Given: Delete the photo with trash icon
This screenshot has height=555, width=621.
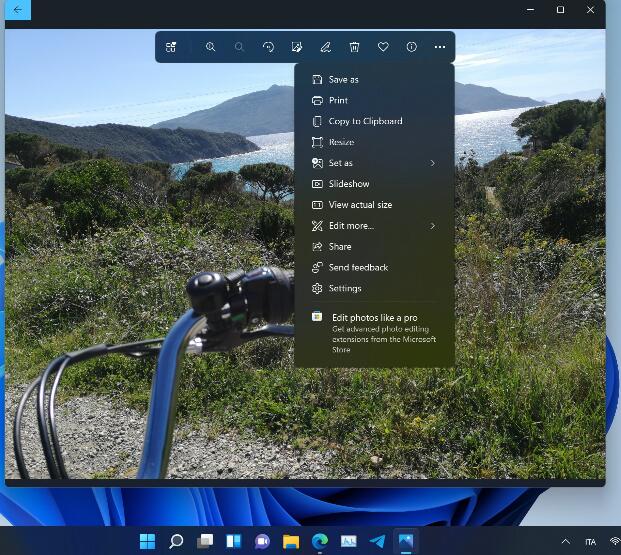Looking at the screenshot, I should click(354, 47).
